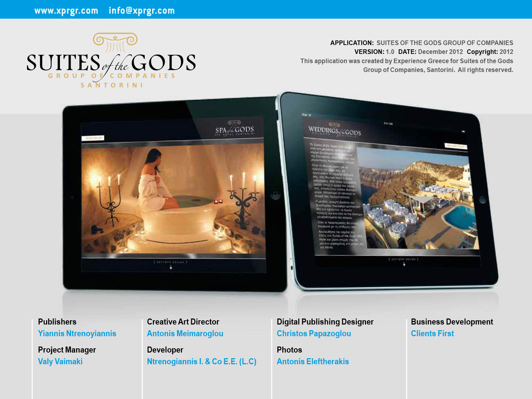Image resolution: width=532 pixels, height=399 pixels.
Task: Tap the Weddings of the Gods logo
Action: [334, 131]
